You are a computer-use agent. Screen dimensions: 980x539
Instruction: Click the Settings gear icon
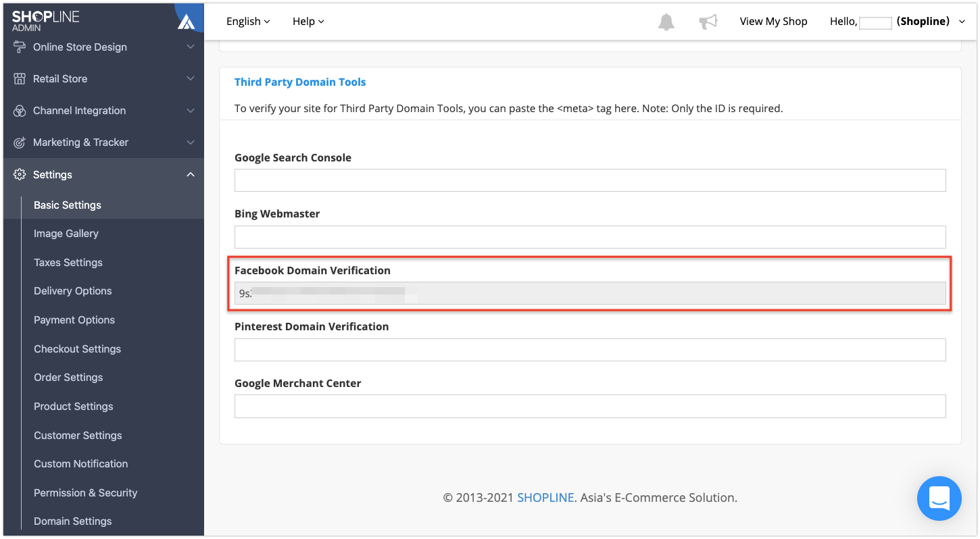pyautogui.click(x=20, y=174)
